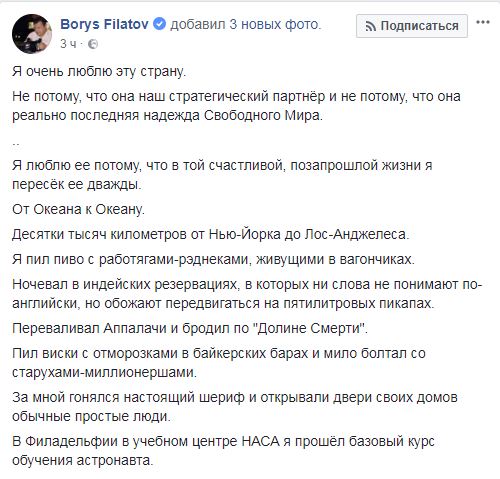Image resolution: width=500 pixels, height=479 pixels.
Task: Click the paragraph mentioning "Свободного Мира"
Action: click(236, 106)
